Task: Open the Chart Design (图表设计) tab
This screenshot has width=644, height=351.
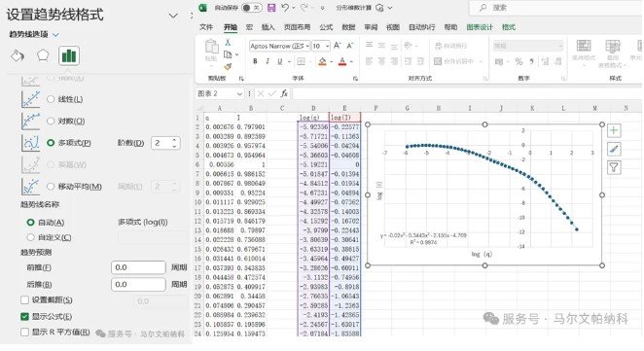Action: 480,27
